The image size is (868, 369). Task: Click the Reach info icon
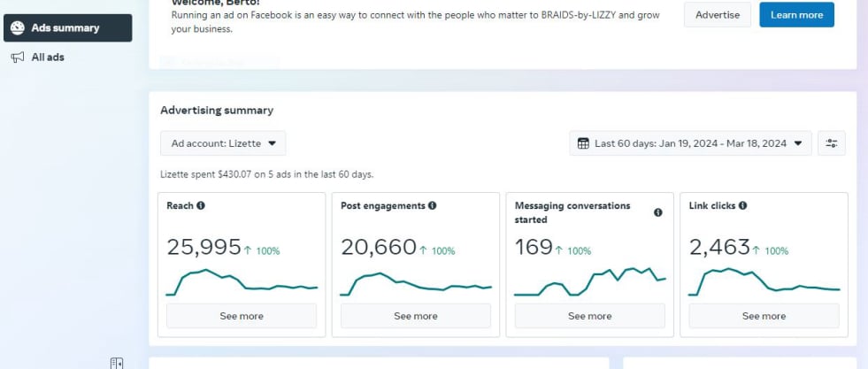pyautogui.click(x=201, y=205)
